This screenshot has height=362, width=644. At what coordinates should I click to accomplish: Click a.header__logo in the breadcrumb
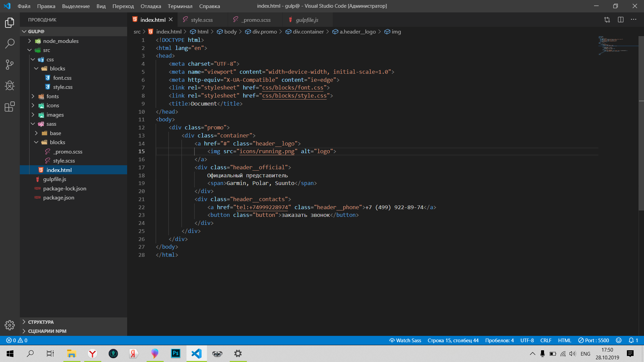pos(354,32)
